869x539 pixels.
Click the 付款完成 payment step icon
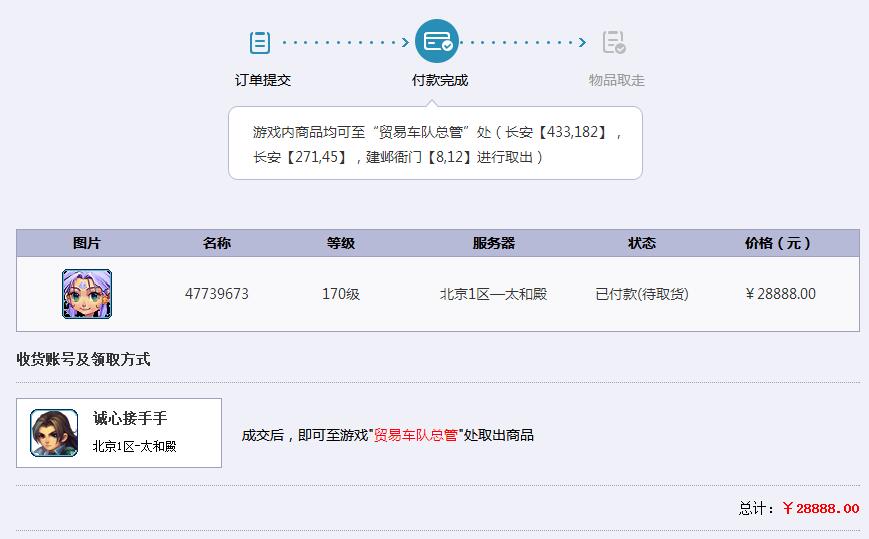[x=437, y=42]
